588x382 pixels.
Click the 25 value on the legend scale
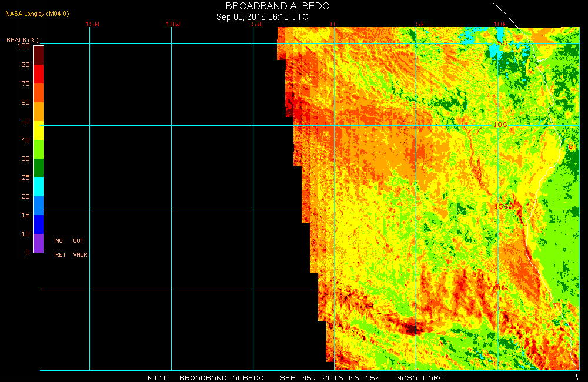coord(25,177)
